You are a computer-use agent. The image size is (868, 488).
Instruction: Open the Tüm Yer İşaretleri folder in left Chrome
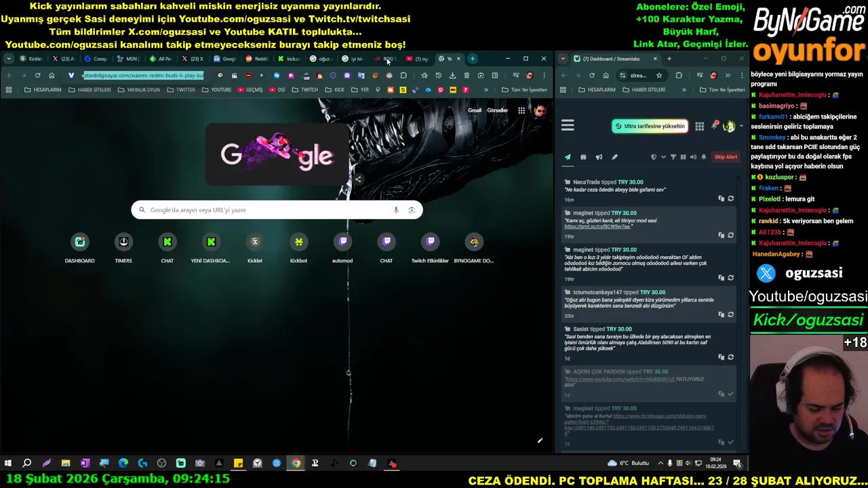click(x=524, y=90)
